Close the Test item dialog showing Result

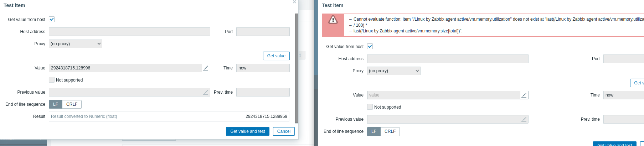[294, 2]
